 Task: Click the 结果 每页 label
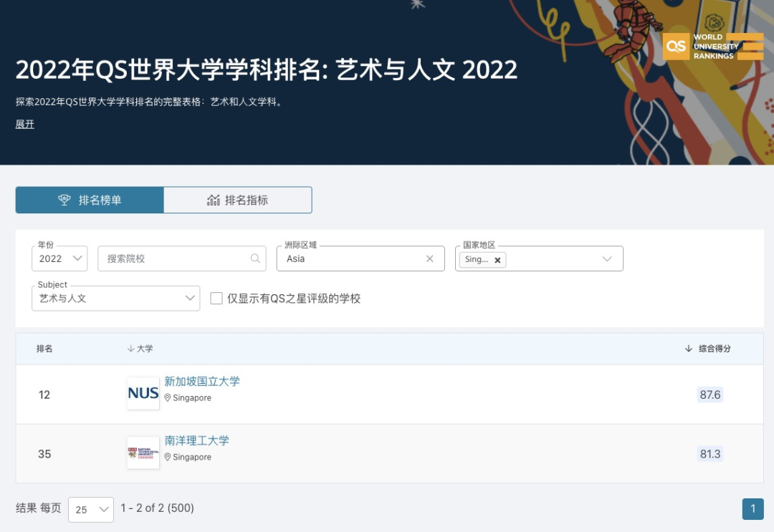pos(39,508)
